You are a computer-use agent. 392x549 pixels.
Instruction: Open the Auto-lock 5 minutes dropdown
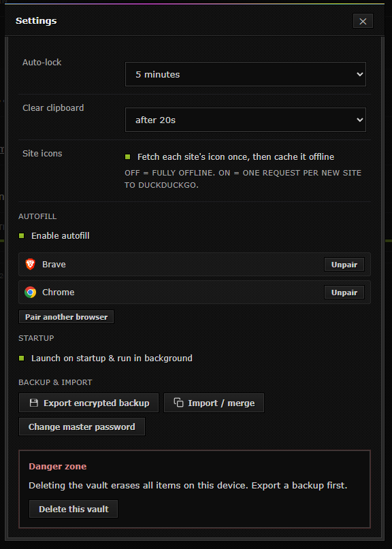tap(246, 74)
